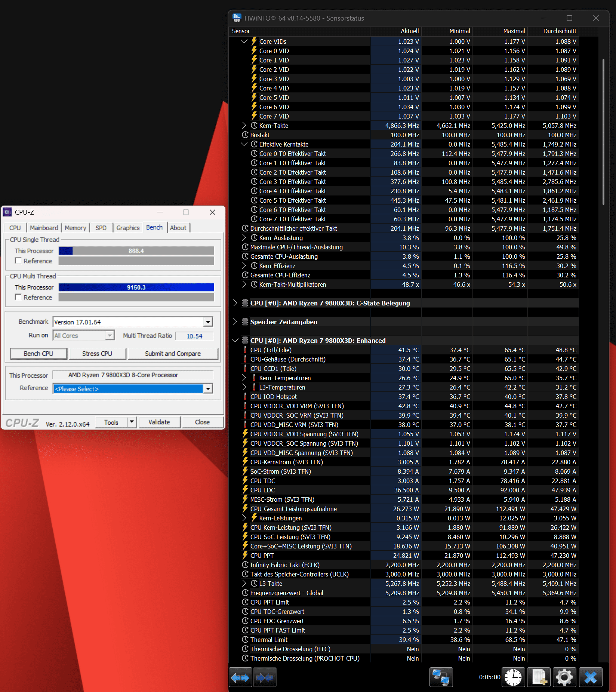Open the Tools dropdown arrow in CPU-Z
The width and height of the screenshot is (616, 692).
pyautogui.click(x=132, y=422)
